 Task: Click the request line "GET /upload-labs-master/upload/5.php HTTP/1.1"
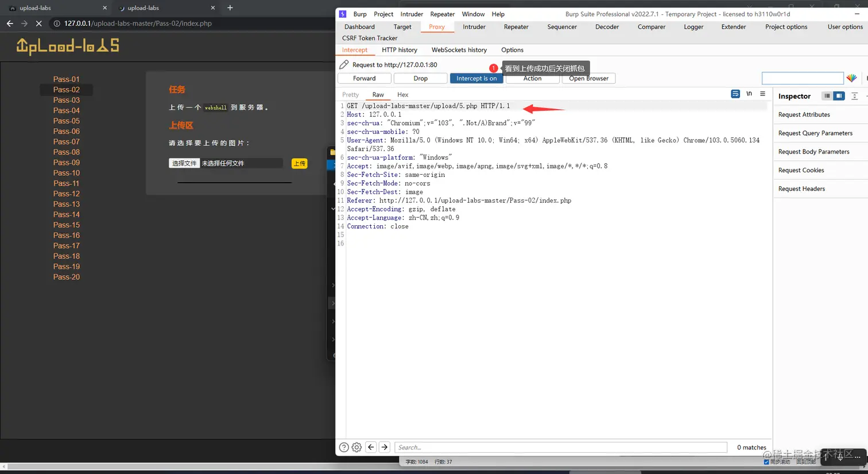[x=428, y=106]
